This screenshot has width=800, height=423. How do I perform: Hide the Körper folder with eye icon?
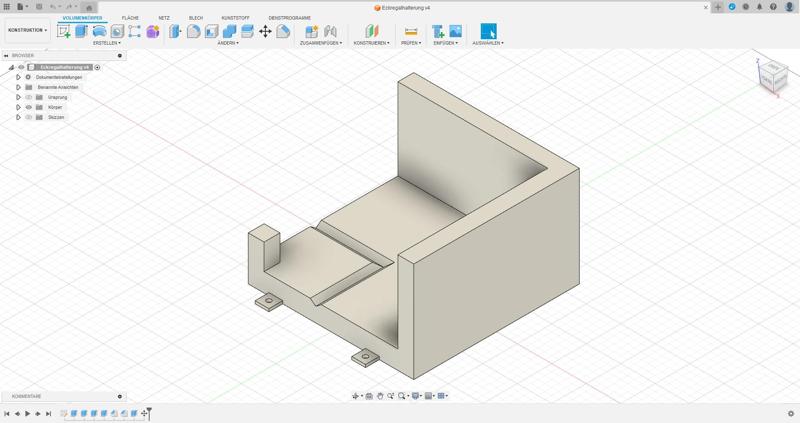28,107
